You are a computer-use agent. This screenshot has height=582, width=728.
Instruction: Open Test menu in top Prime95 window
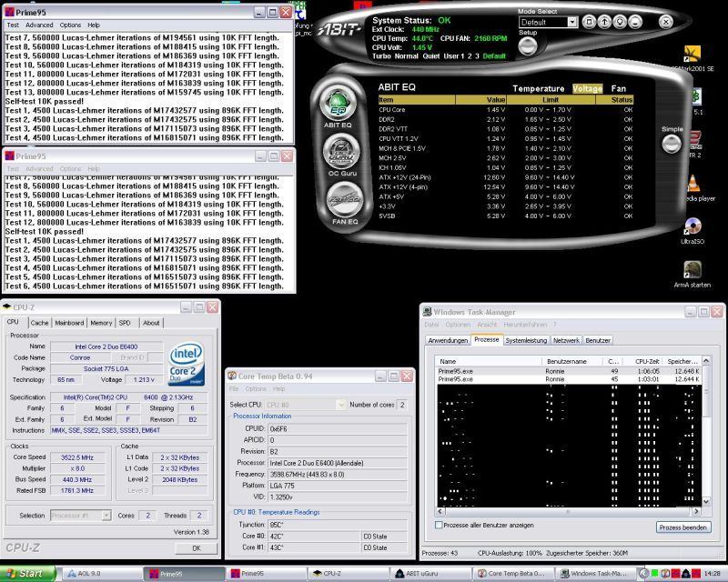13,25
